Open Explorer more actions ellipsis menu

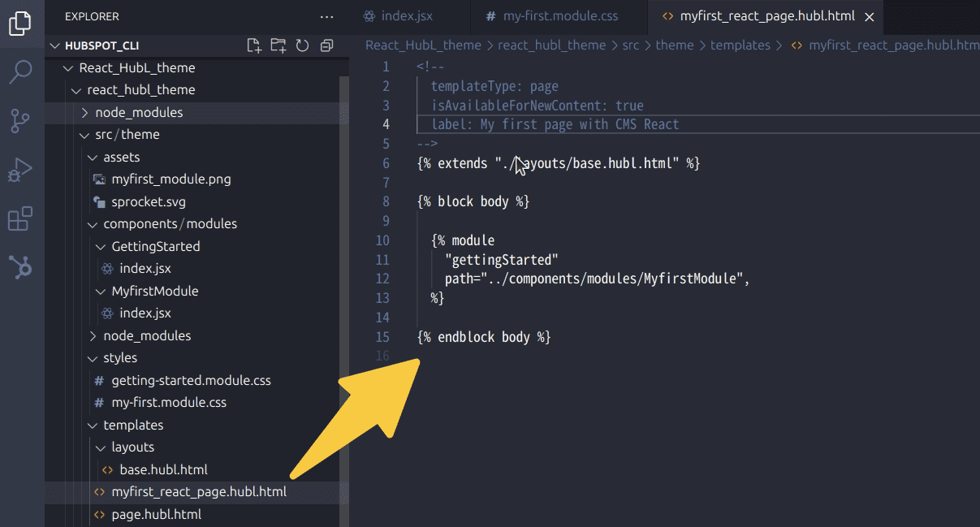326,16
